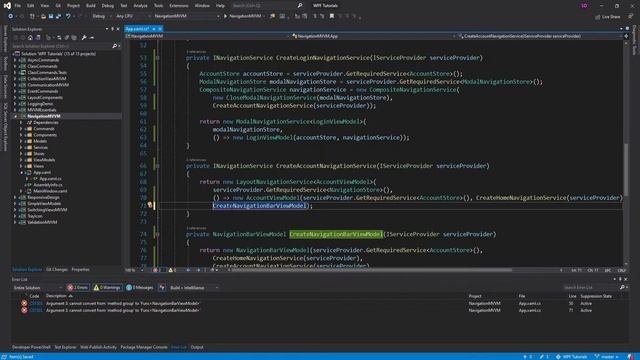Click the Visual Studio logo icon

(x=7, y=6)
